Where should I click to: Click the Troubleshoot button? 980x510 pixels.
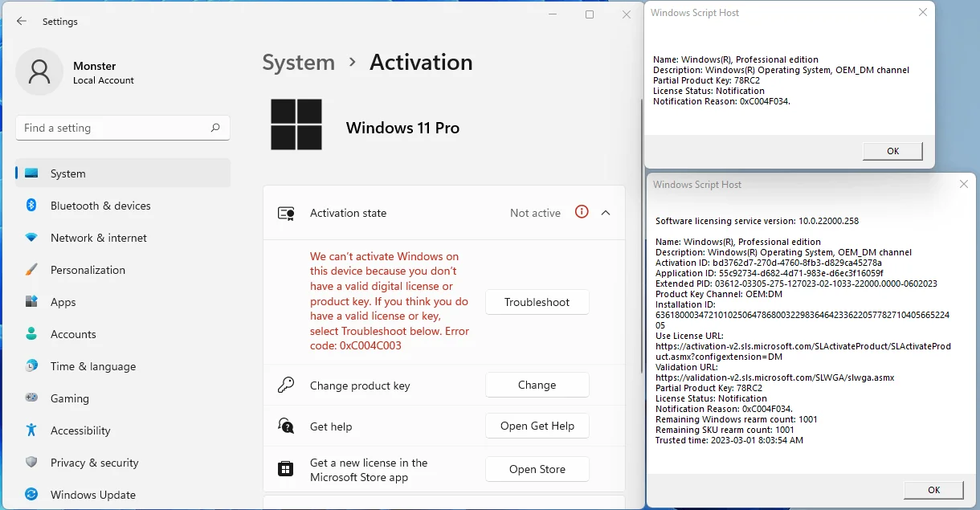pos(537,302)
